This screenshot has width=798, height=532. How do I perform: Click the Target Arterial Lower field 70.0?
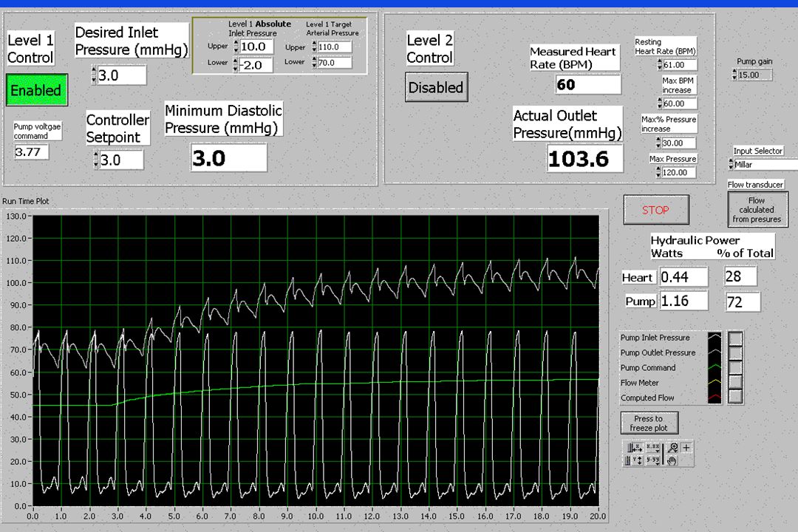335,63
